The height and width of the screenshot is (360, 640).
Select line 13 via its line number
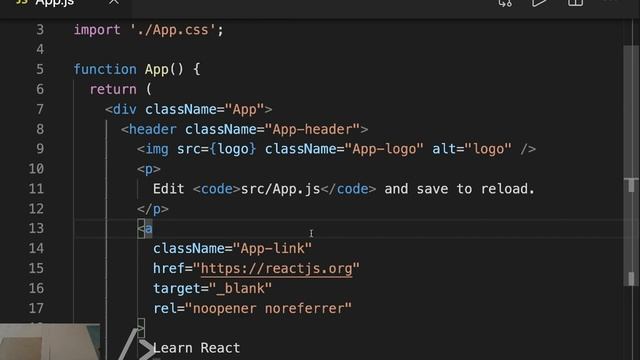click(x=36, y=229)
